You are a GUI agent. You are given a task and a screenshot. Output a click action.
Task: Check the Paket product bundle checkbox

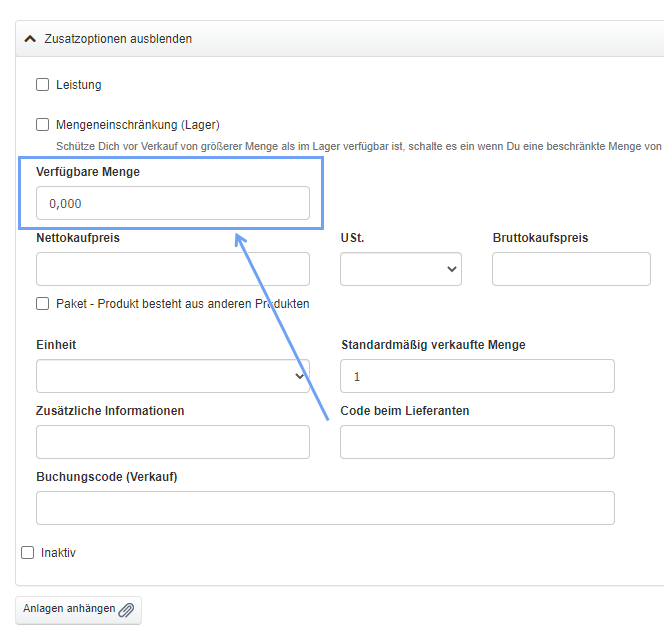[43, 303]
